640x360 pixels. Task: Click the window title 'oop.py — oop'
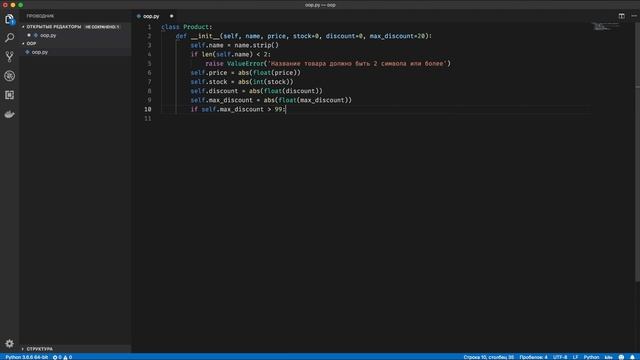[x=320, y=5]
